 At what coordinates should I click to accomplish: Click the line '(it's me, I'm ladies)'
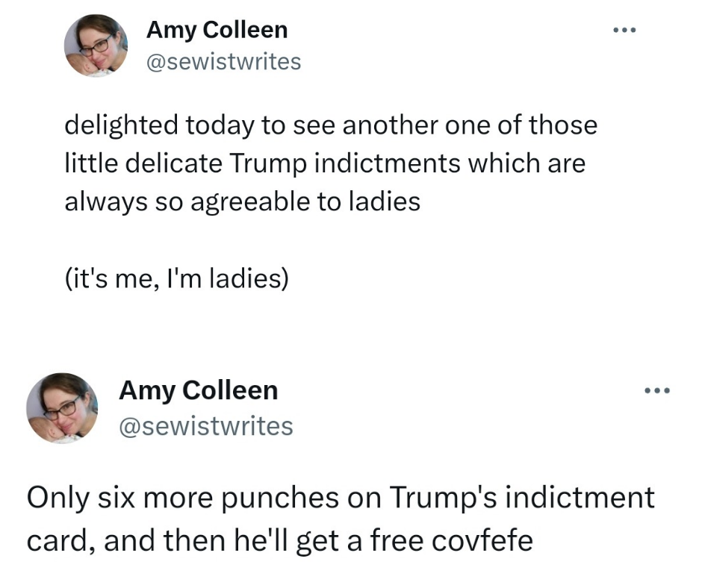click(177, 278)
